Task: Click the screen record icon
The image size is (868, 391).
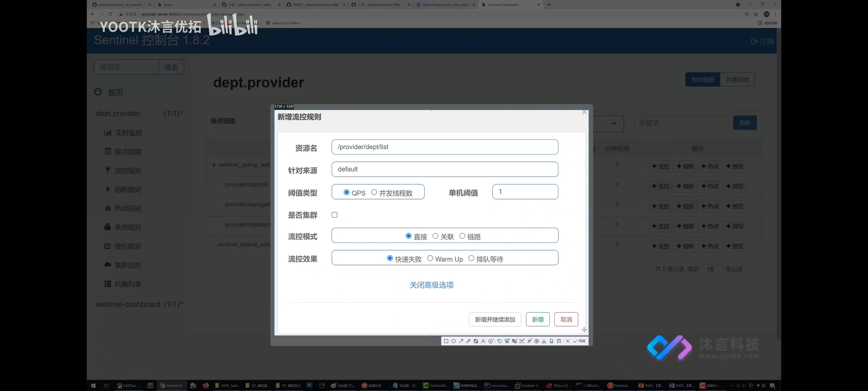Action: coord(537,341)
